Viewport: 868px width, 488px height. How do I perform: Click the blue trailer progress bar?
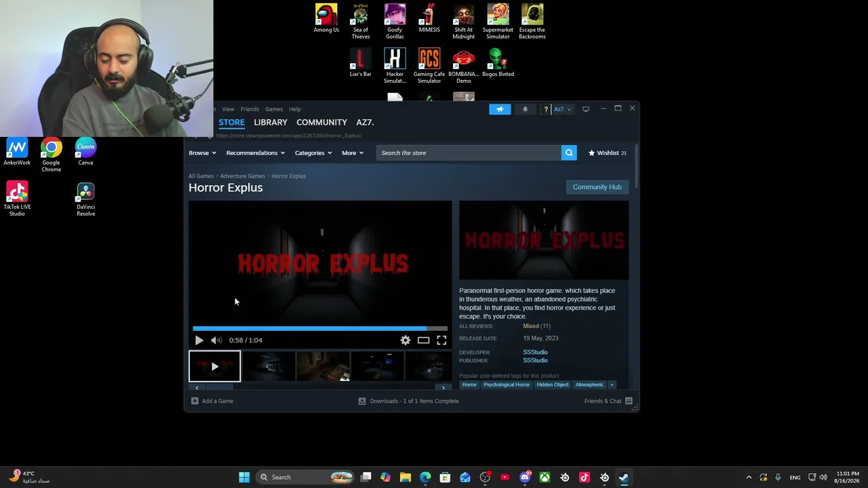[x=320, y=329]
